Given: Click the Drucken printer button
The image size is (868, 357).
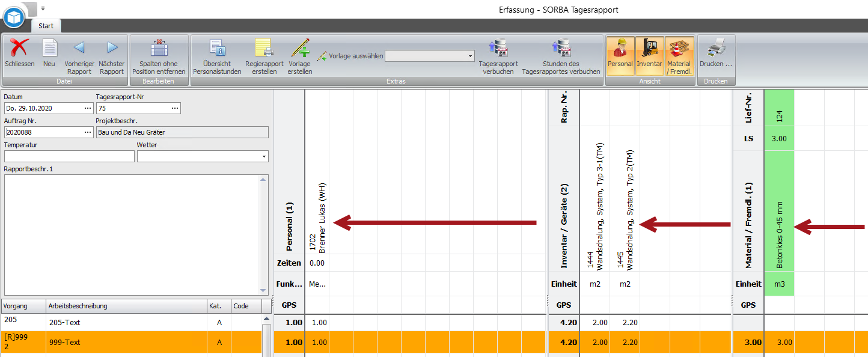Looking at the screenshot, I should tap(715, 55).
